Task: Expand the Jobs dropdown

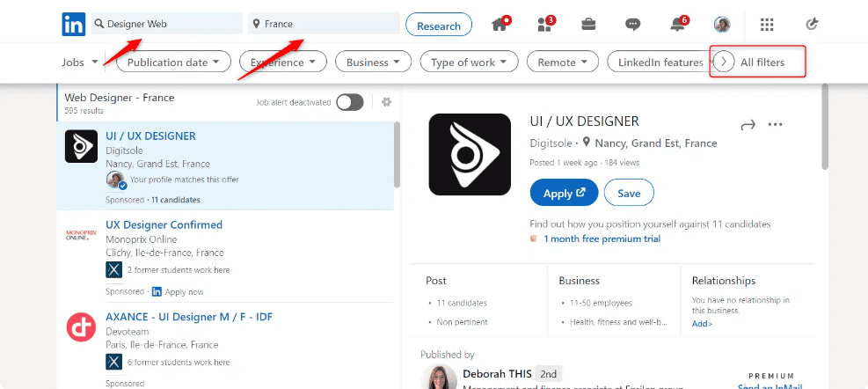Action: pos(80,62)
